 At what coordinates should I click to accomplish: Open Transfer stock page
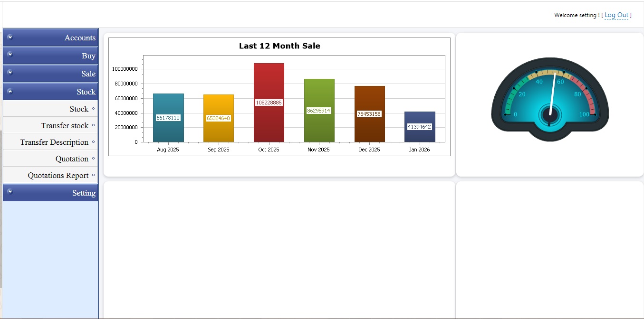(x=65, y=126)
